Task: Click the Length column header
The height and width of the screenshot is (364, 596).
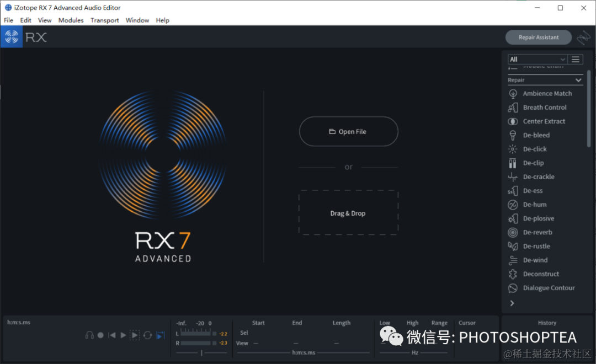Action: (342, 323)
